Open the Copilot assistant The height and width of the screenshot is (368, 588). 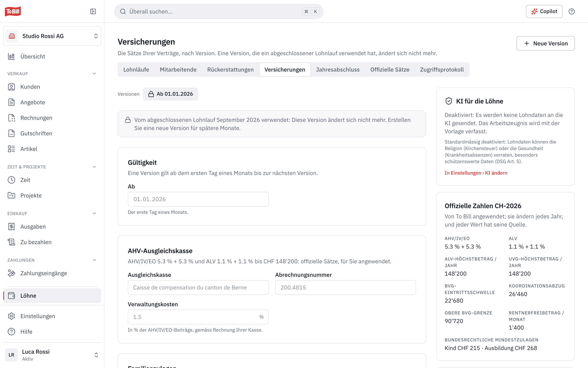544,11
